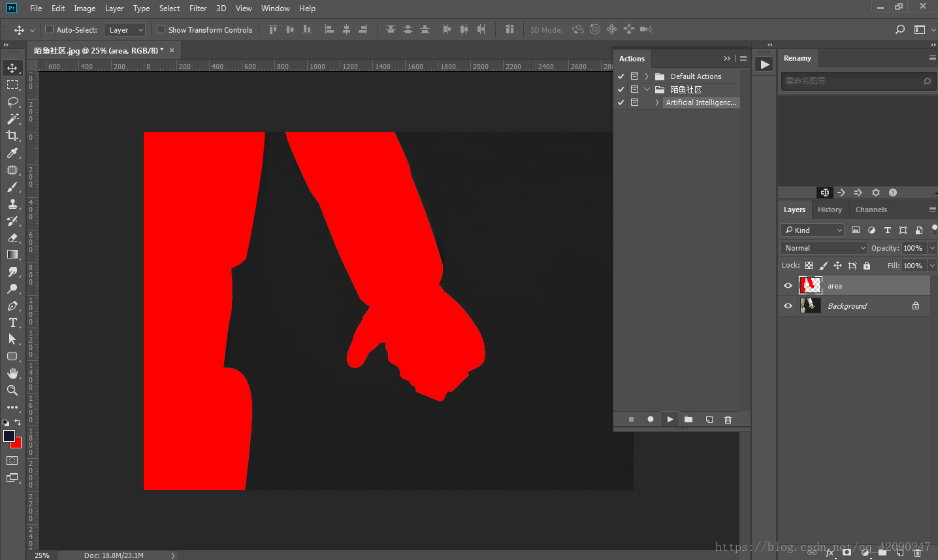The image size is (938, 560).
Task: Delete action with trash icon in Actions panel
Action: pyautogui.click(x=728, y=420)
